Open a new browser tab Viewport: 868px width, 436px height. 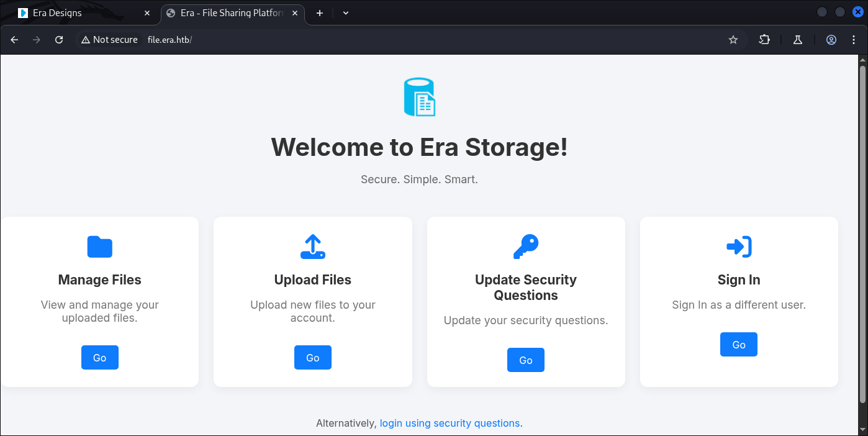320,13
